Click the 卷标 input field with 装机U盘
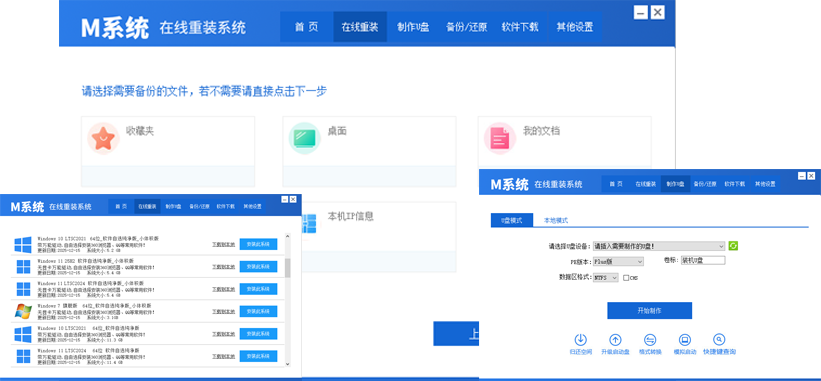Viewport: 821px width, 381px height. (702, 260)
